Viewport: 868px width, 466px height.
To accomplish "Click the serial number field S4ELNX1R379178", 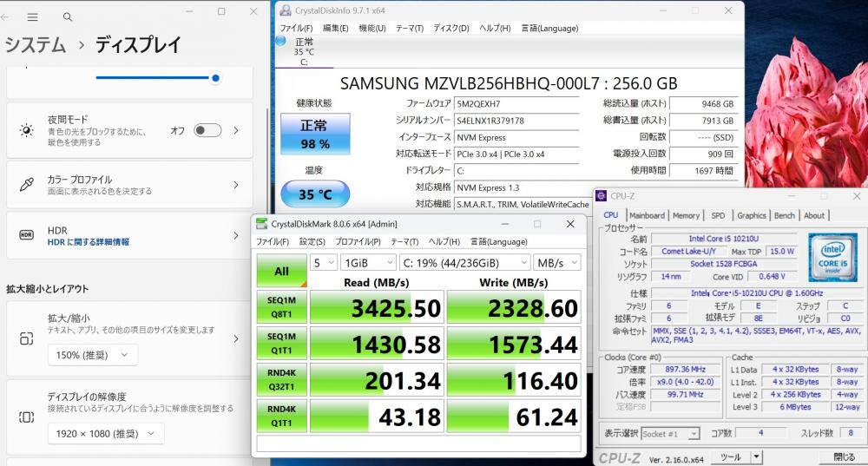I will point(516,120).
